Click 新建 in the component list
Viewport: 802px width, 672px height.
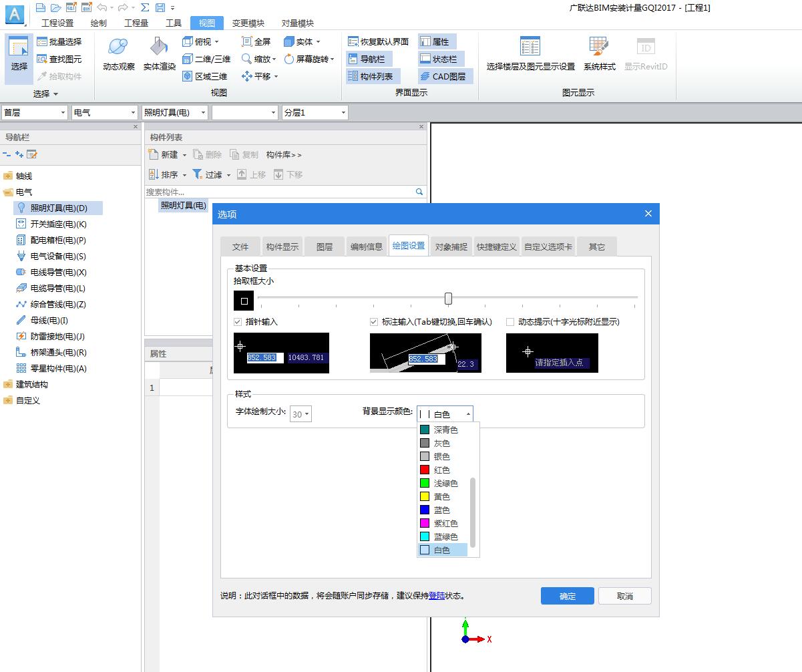point(168,154)
